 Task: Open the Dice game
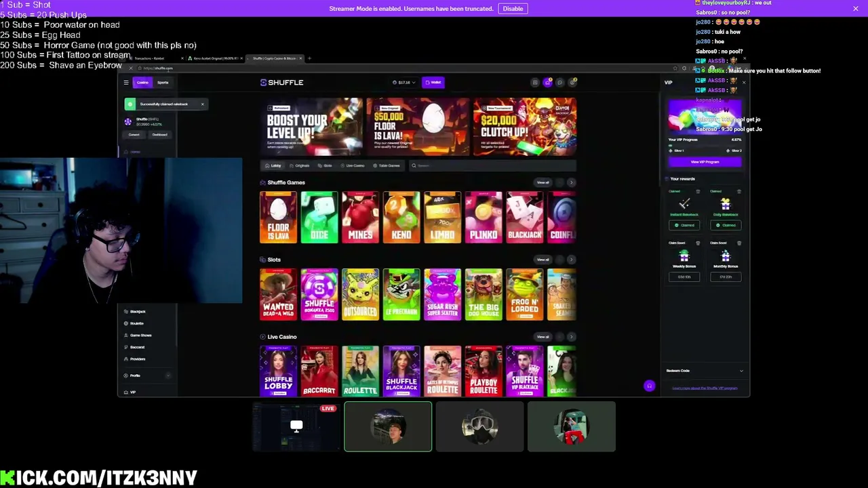tap(319, 217)
